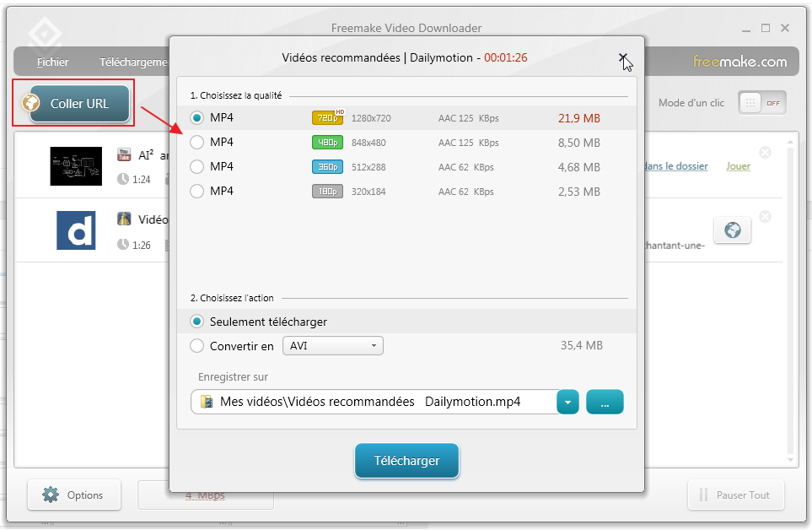
Task: Toggle the Mode d'un clic switch
Action: (762, 103)
